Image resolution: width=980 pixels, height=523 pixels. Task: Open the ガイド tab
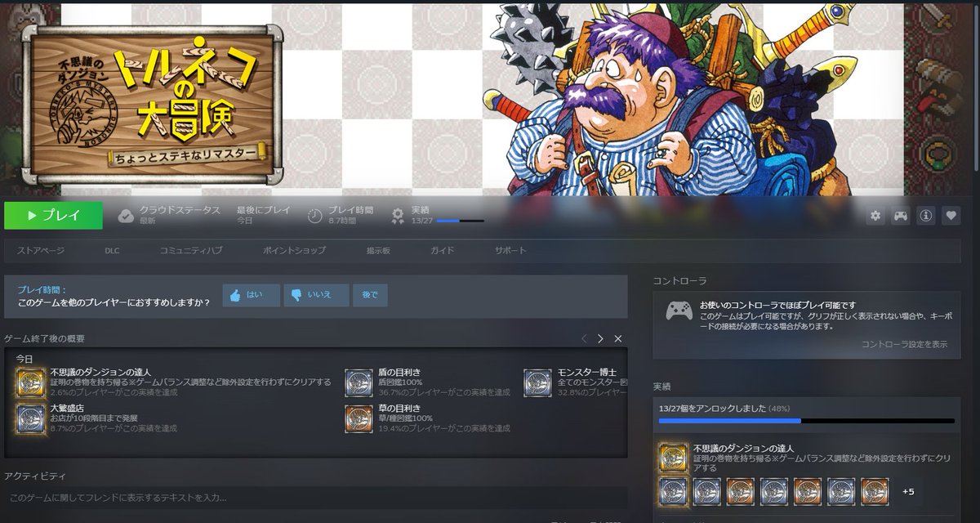click(443, 250)
